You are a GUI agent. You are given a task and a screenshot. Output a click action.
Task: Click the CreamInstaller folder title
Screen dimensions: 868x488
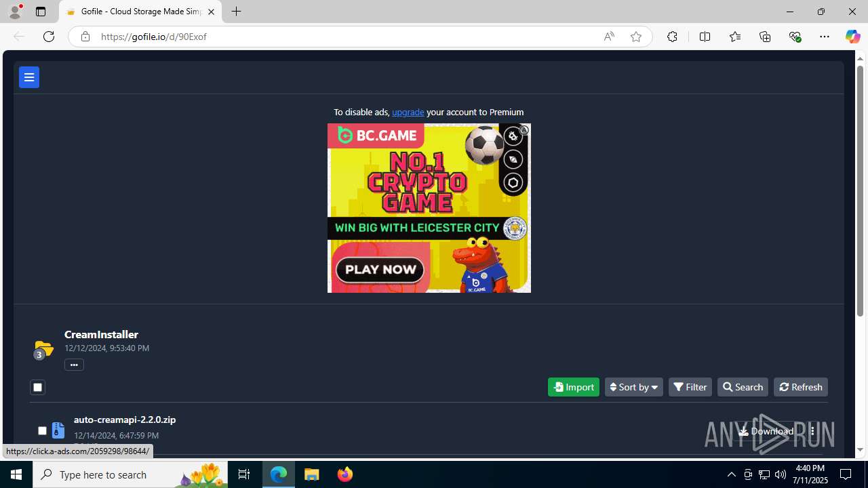pyautogui.click(x=101, y=334)
